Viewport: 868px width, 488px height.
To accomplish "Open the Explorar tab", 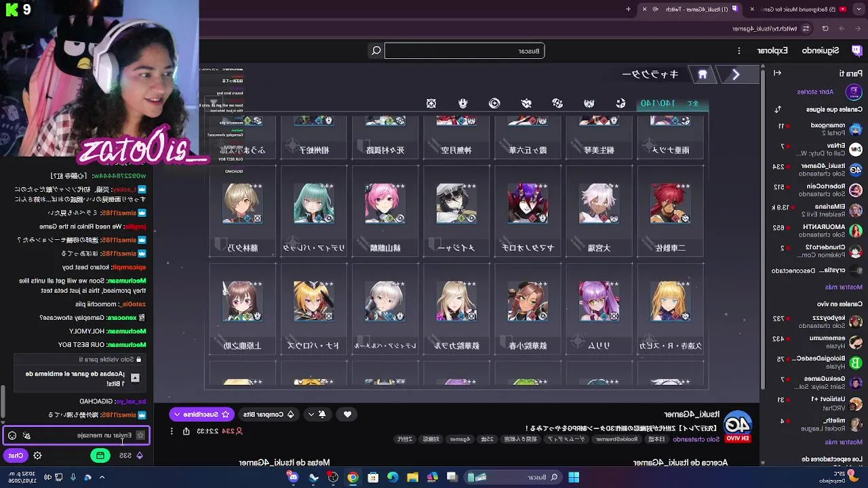I will click(772, 51).
